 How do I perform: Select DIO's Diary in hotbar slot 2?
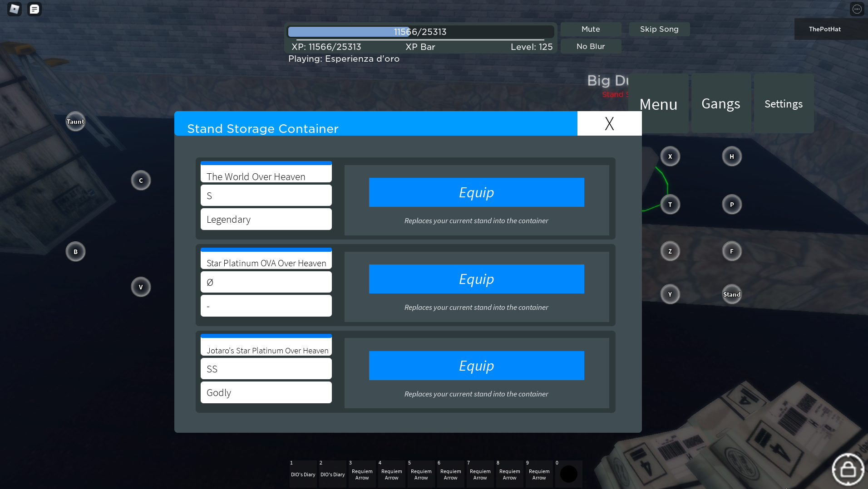[332, 474]
